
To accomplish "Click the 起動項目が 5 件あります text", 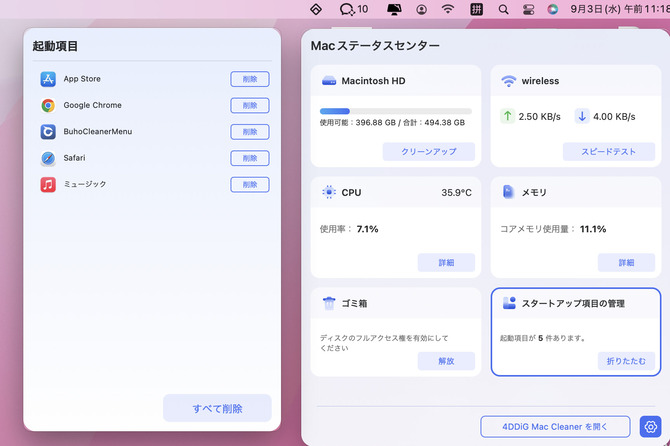I will (543, 338).
